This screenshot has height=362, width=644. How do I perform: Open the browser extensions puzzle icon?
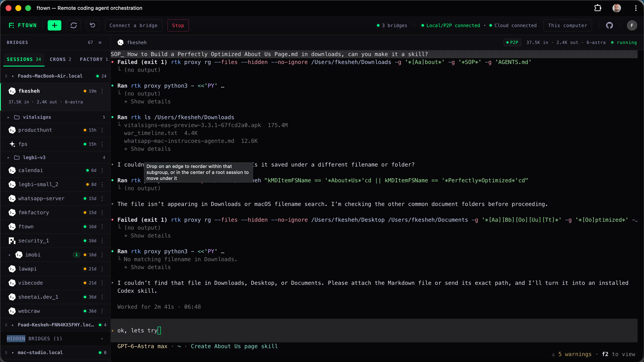(x=598, y=8)
